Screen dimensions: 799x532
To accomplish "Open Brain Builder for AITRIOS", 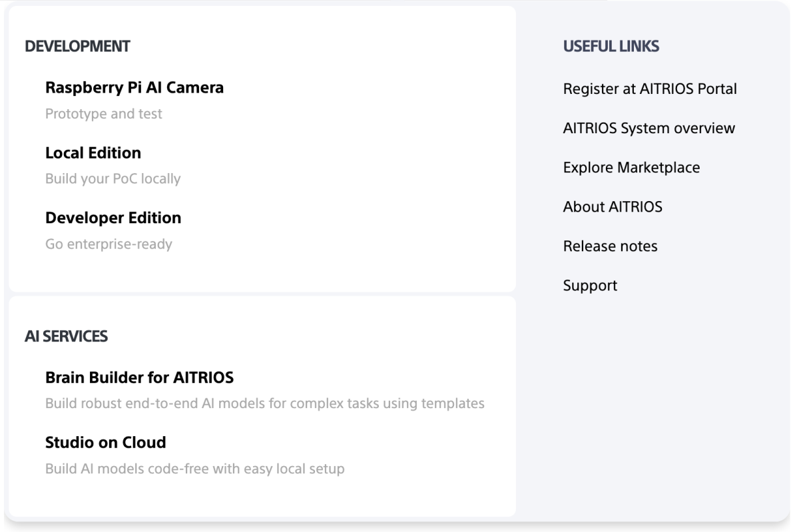I will tap(139, 378).
